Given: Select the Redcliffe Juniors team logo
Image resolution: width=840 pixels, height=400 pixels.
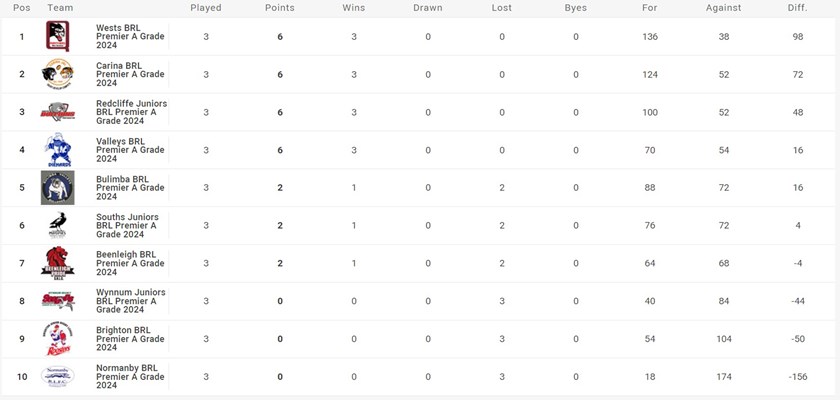Looking at the screenshot, I should tap(57, 112).
